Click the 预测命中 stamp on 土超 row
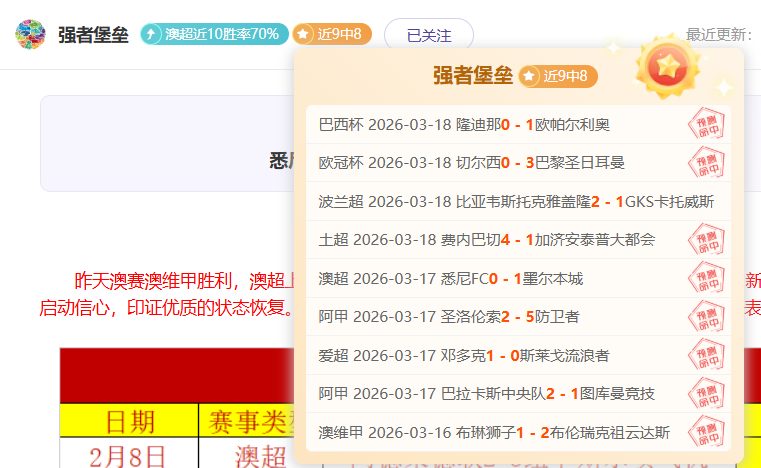Viewport: 761px width, 468px height. point(707,240)
